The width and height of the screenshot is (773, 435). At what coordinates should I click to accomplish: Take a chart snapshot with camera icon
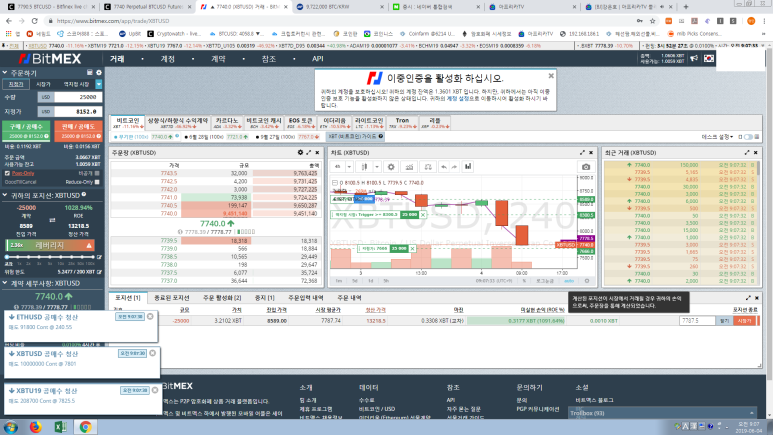(586, 167)
